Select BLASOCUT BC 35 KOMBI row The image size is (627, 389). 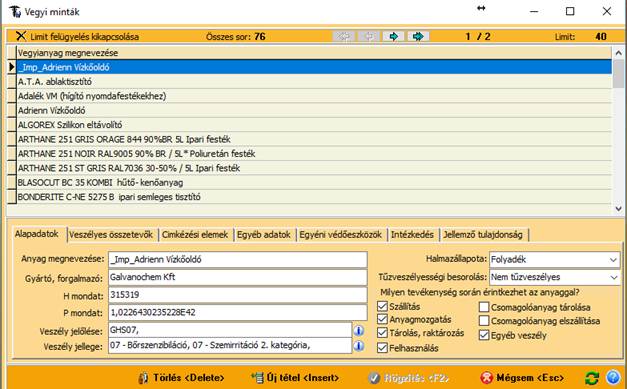[314, 182]
